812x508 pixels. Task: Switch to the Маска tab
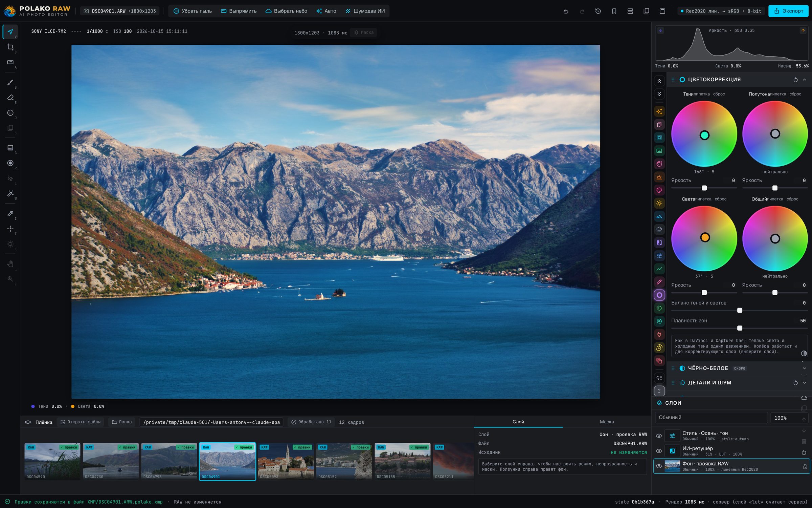click(607, 422)
